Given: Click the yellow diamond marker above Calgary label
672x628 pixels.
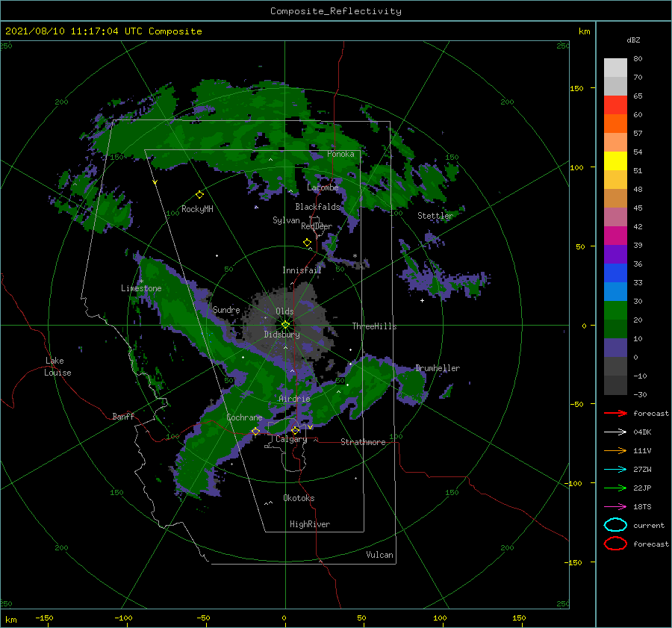Looking at the screenshot, I should coord(295,430).
